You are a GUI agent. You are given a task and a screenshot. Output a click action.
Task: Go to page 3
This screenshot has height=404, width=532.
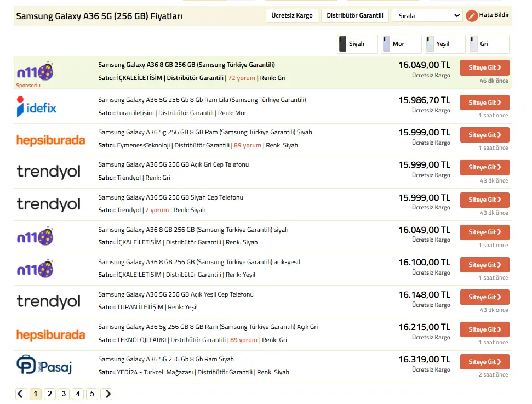pos(64,394)
